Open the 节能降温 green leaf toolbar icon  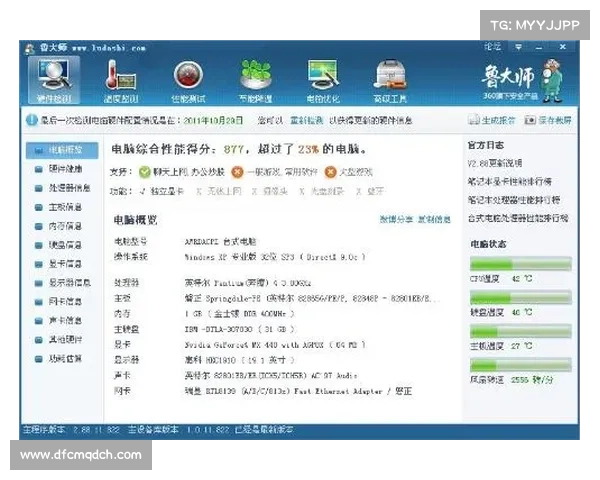click(255, 82)
